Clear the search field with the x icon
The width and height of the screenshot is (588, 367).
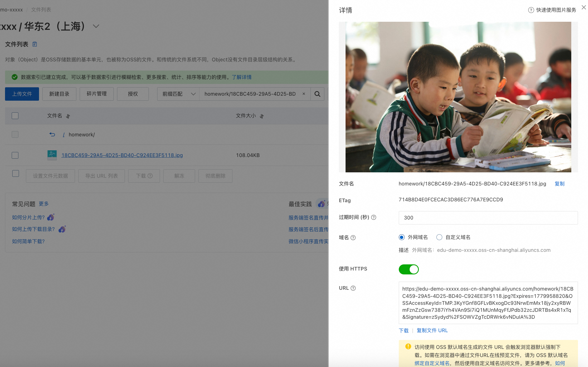(x=304, y=94)
